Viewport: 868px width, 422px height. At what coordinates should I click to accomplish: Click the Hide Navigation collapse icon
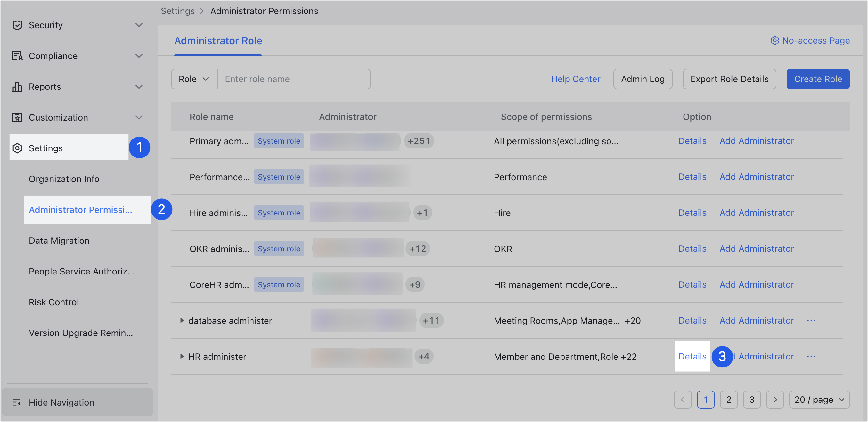click(17, 402)
